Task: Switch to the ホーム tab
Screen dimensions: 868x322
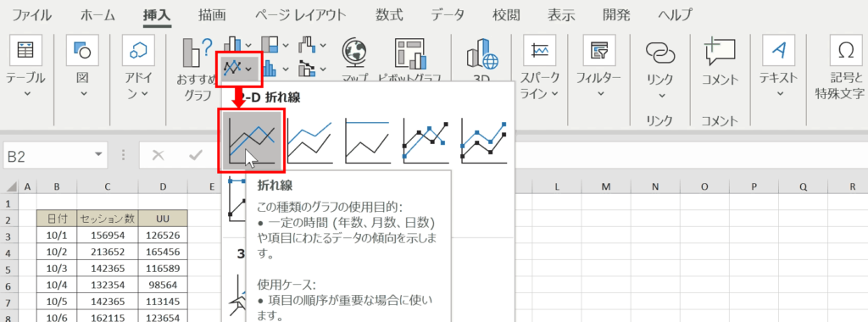Action: [x=97, y=15]
